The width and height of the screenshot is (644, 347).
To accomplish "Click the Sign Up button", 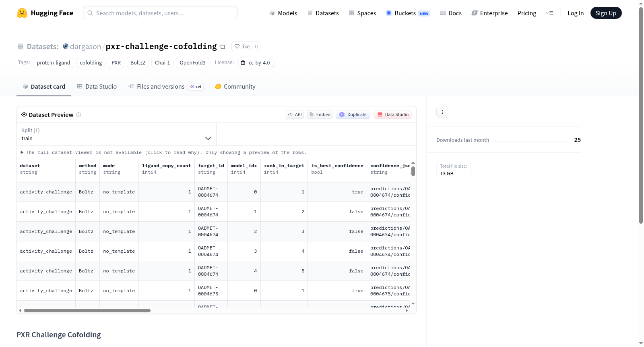I will tap(606, 13).
